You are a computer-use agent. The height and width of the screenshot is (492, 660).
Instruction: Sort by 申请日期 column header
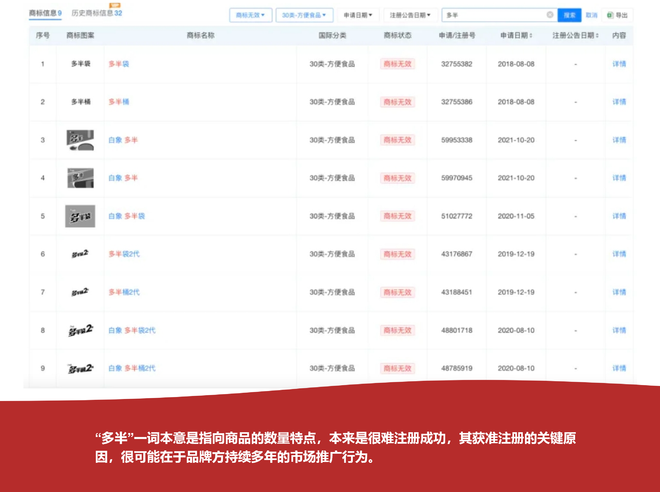tap(516, 35)
